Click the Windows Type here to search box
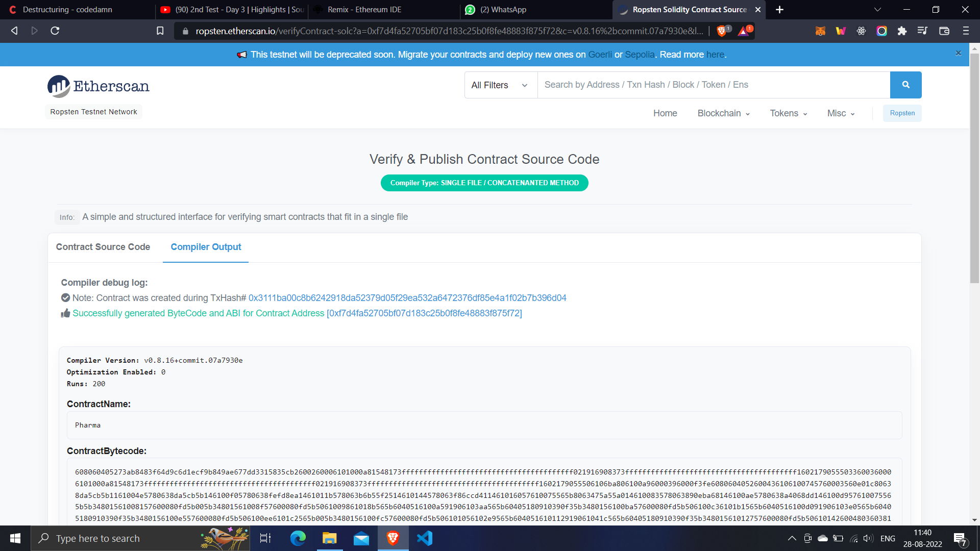The width and height of the screenshot is (980, 551). 140,538
